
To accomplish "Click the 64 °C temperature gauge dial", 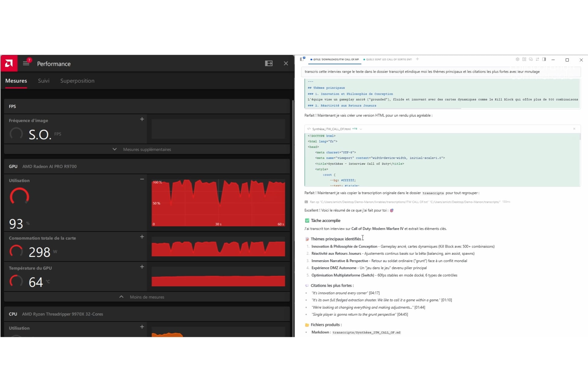I will tap(16, 281).
